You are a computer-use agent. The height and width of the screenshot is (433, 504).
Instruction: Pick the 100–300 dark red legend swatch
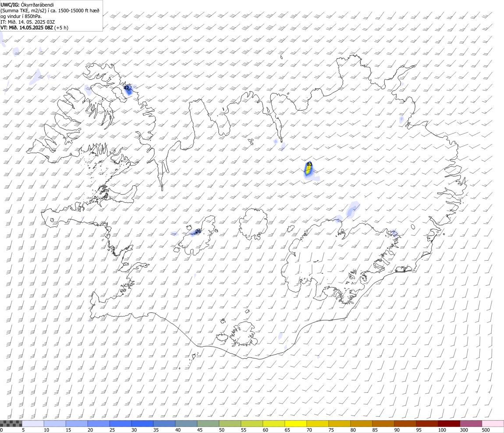tap(449, 423)
